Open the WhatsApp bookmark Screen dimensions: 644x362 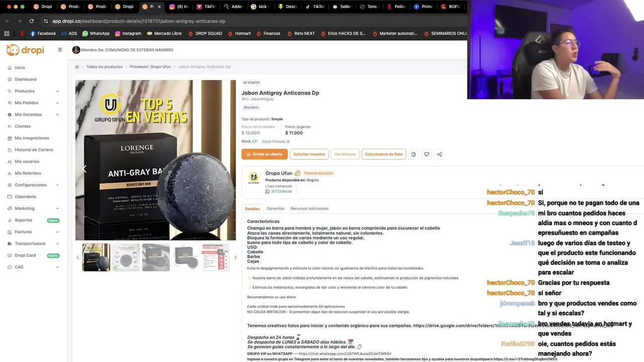click(x=96, y=33)
